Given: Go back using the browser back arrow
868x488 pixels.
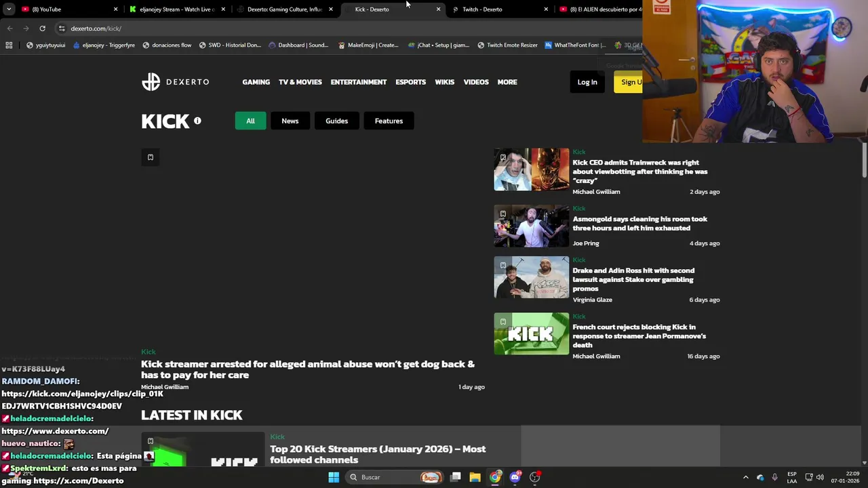Looking at the screenshot, I should [x=9, y=28].
